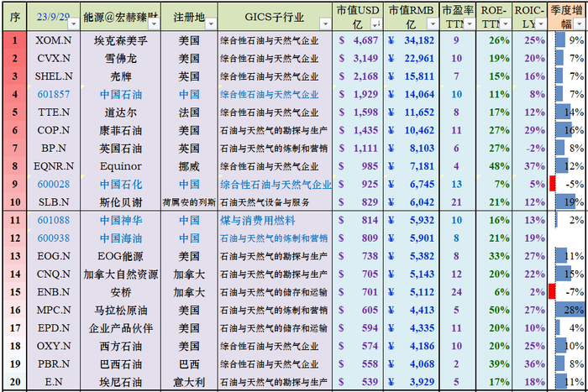The height and width of the screenshot is (392, 588).
Task: Select the USD market cap 1,929
Action: 365,94
